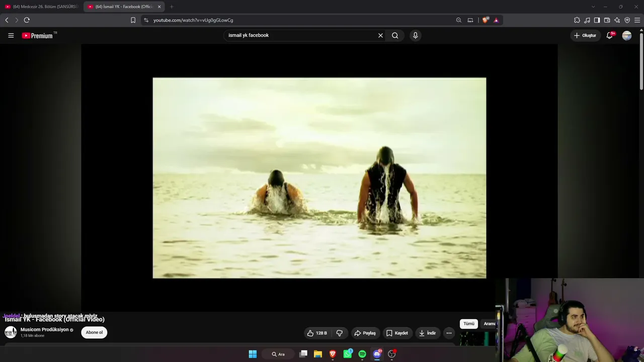Reload the page with the refresh icon
Image resolution: width=644 pixels, height=362 pixels.
coord(27,20)
